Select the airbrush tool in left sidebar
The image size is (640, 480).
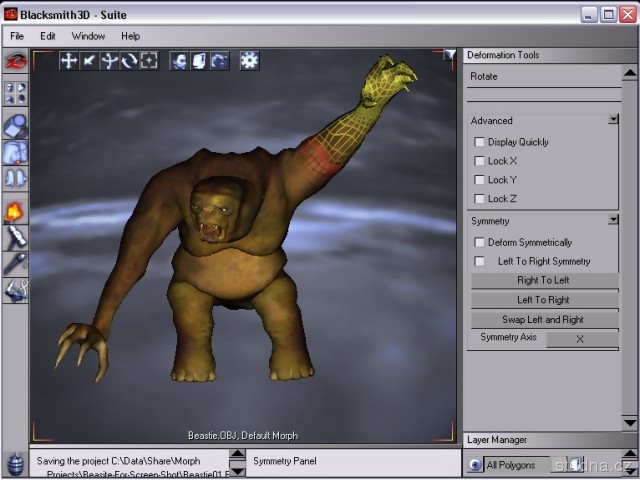point(15,264)
